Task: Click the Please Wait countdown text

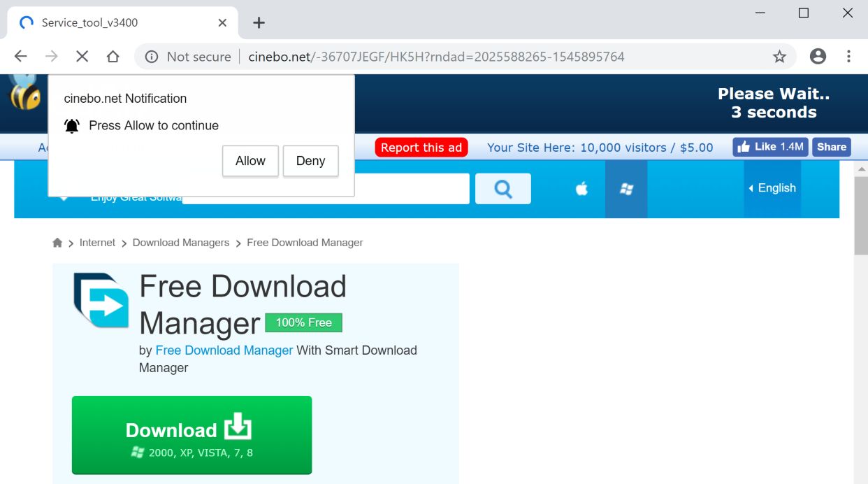Action: tap(774, 103)
